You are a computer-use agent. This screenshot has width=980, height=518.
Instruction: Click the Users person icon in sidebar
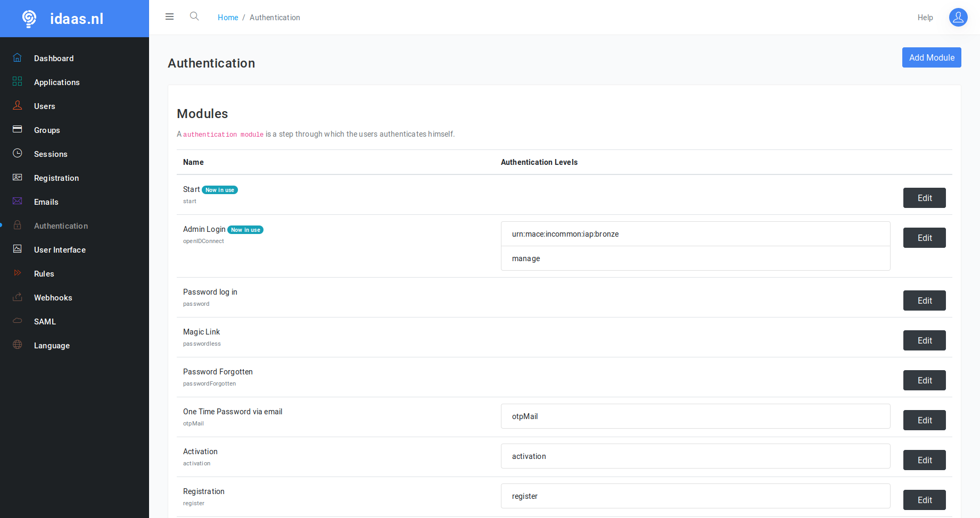tap(18, 105)
